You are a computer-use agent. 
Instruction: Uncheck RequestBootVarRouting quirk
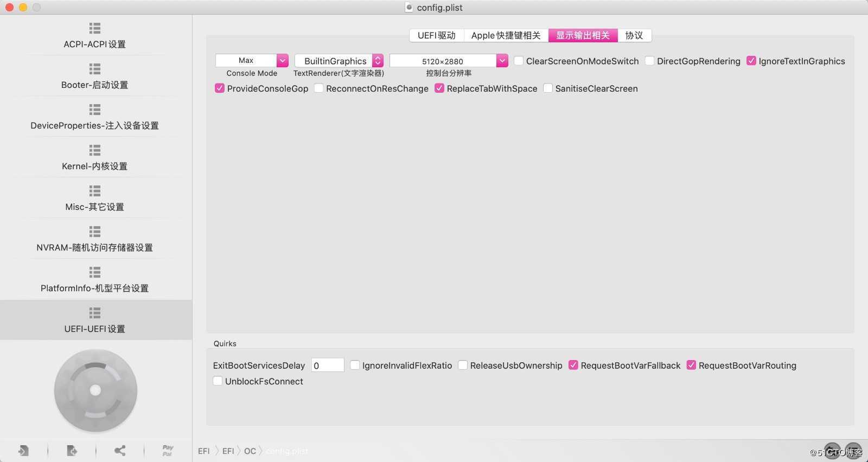[x=691, y=365]
